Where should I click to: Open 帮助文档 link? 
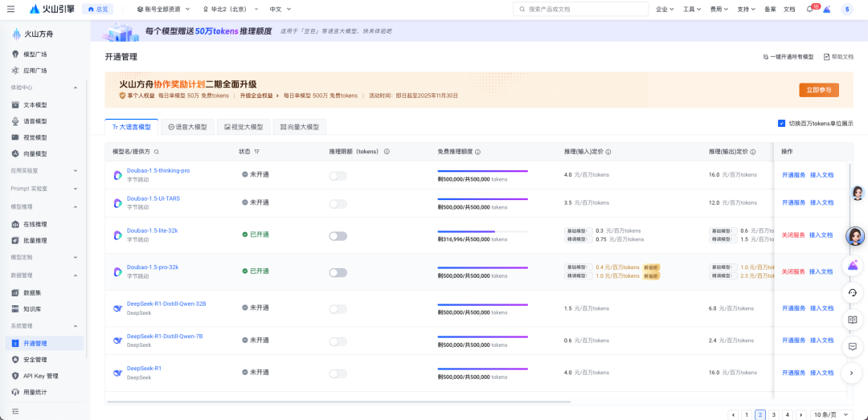point(838,57)
